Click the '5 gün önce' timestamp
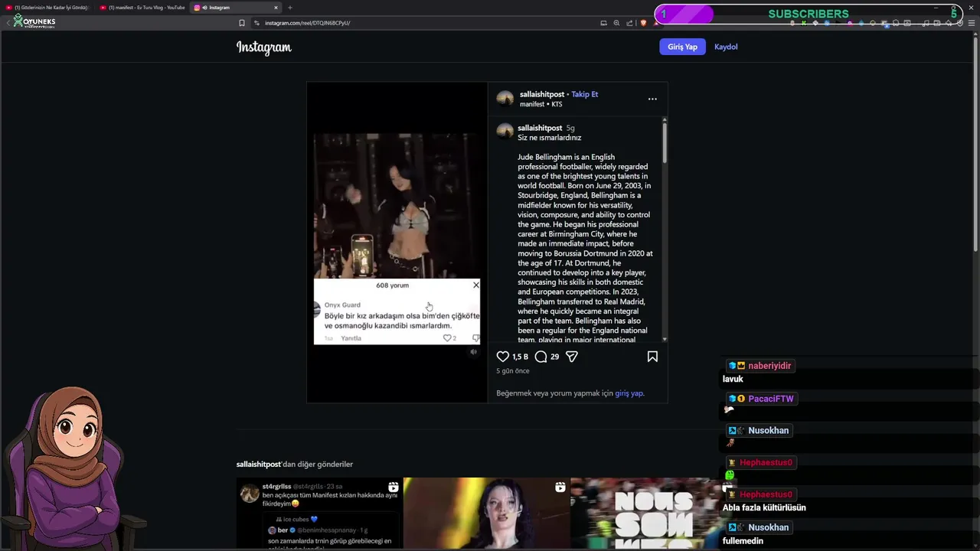980x551 pixels. pyautogui.click(x=513, y=371)
